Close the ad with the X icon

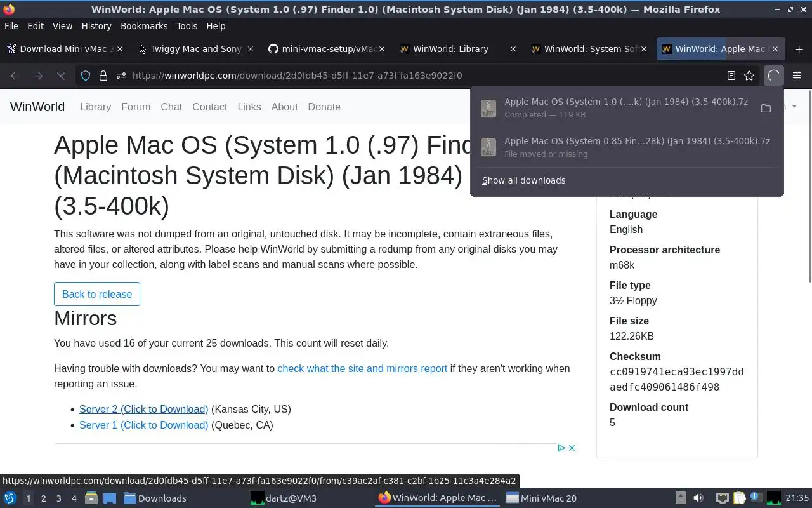572,448
